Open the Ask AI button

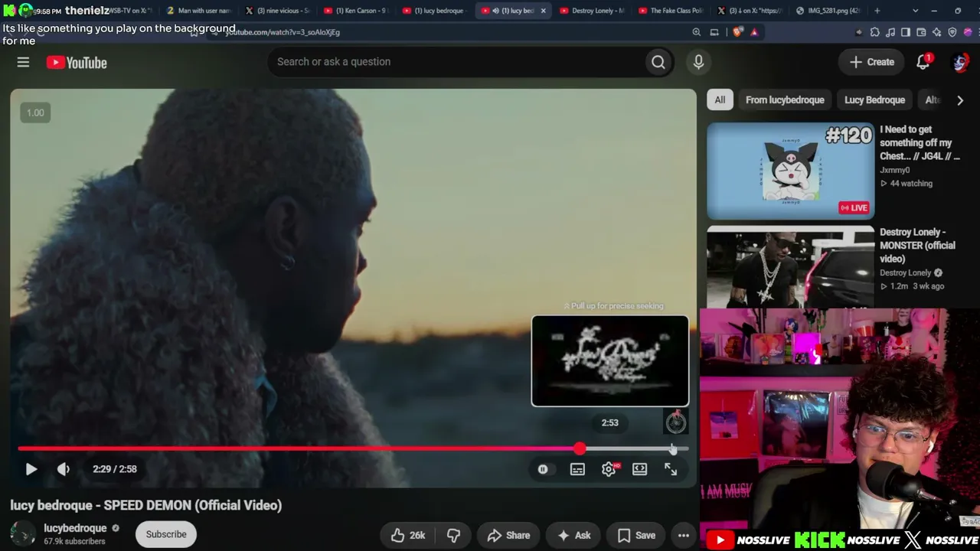[x=573, y=535]
